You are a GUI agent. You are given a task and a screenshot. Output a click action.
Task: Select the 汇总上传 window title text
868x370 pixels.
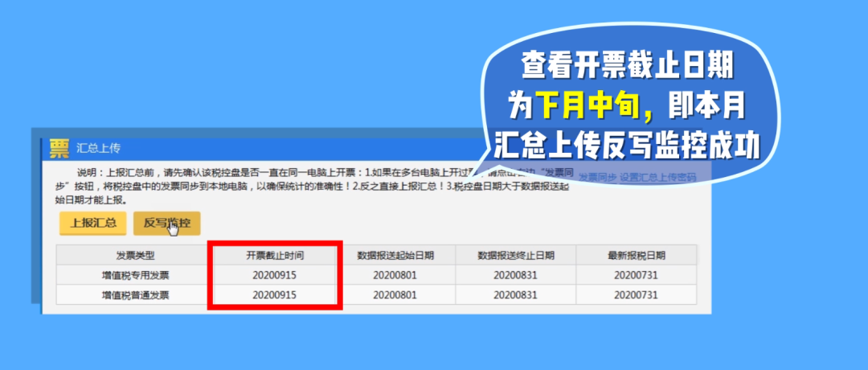pos(99,149)
